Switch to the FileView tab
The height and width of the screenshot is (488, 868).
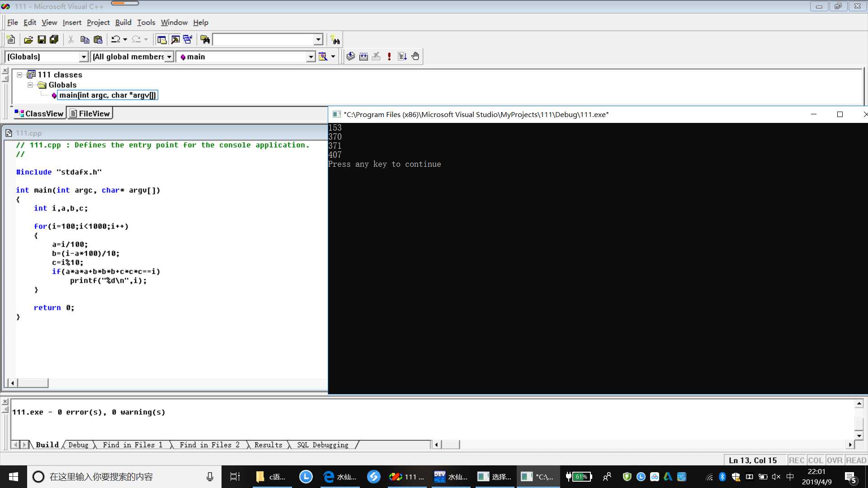pyautogui.click(x=90, y=113)
